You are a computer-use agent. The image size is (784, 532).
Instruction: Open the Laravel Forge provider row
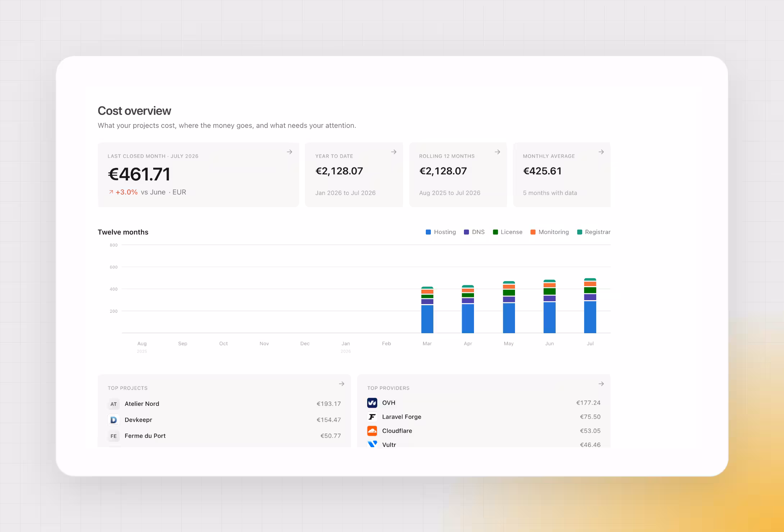tap(484, 417)
